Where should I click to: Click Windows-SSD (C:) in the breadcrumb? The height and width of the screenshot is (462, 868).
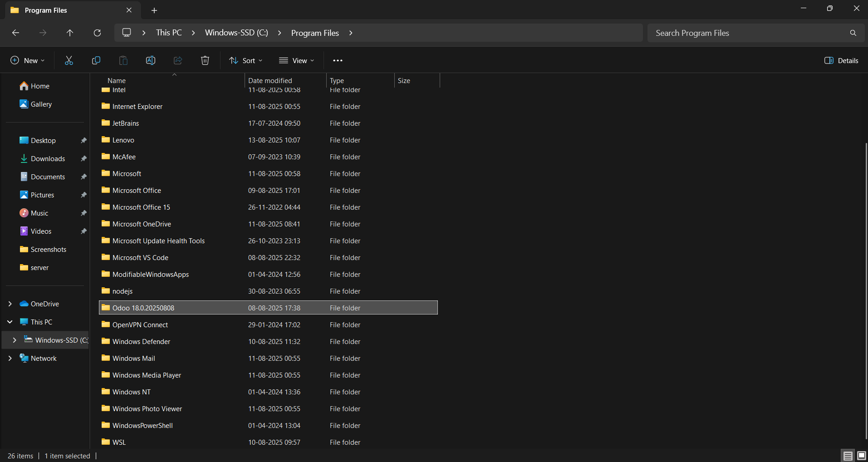pos(236,33)
